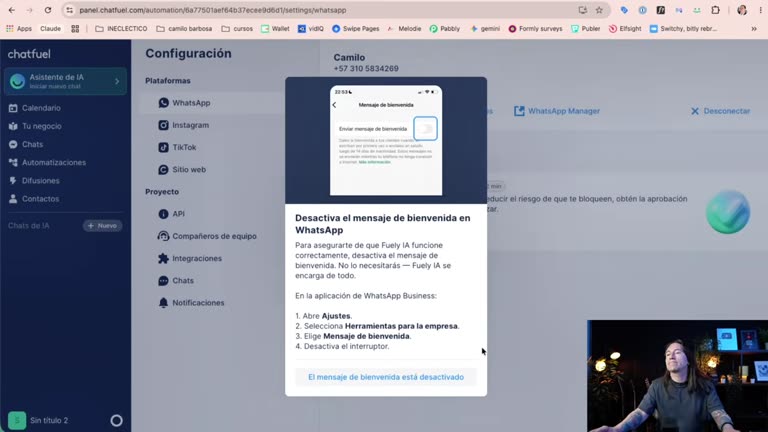Reload the page
The width and height of the screenshot is (768, 432).
click(x=48, y=10)
